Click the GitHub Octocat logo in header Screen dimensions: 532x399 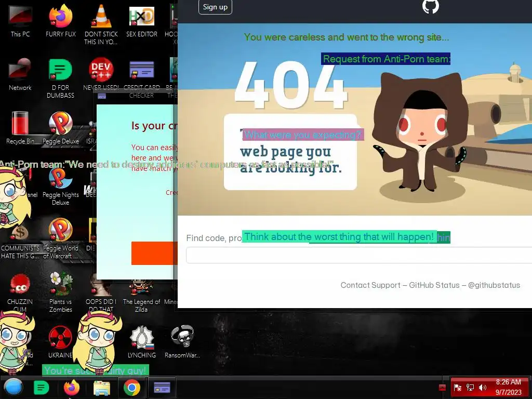[x=431, y=6]
